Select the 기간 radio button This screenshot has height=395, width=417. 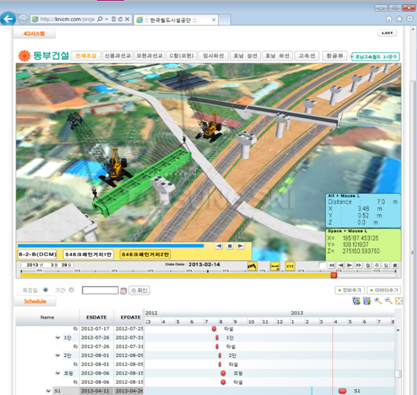coord(71,290)
